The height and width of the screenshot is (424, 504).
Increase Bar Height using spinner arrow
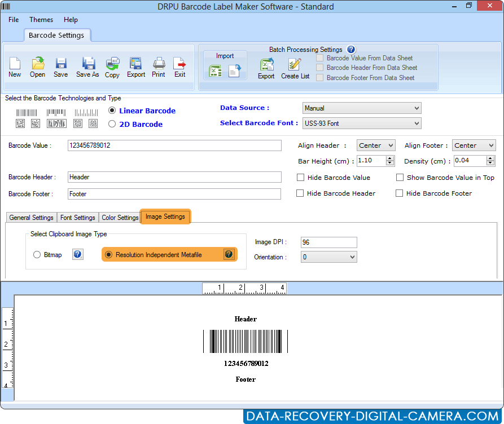click(x=390, y=158)
